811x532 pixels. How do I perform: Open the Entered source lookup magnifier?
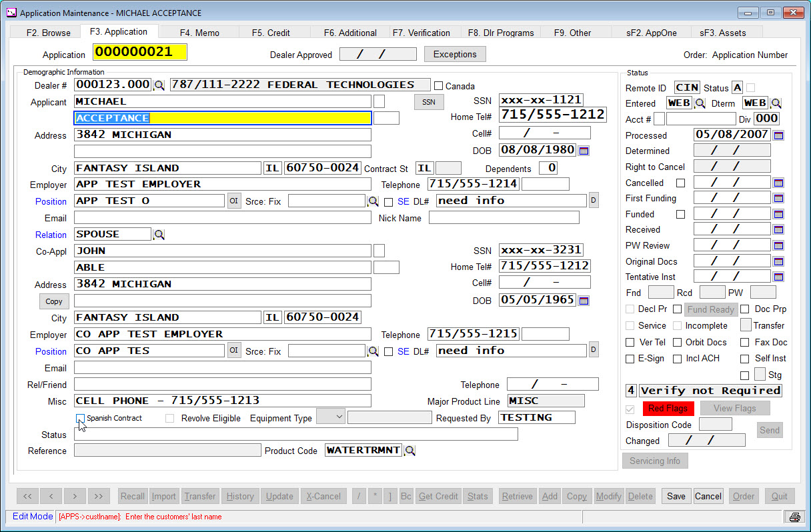[700, 103]
